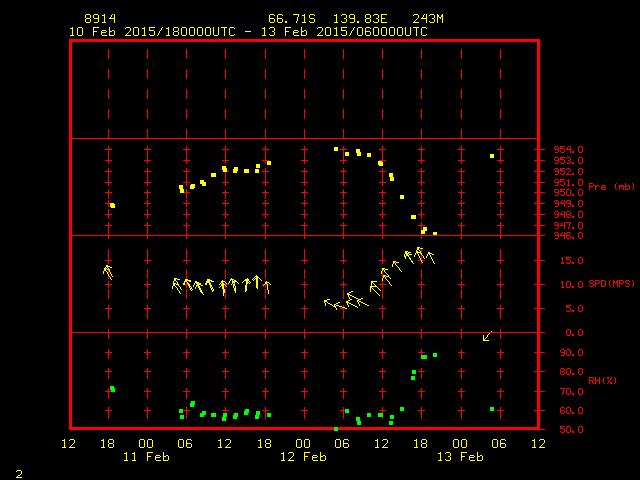
Task: Click the elevation value 243M
Action: [x=427, y=19]
